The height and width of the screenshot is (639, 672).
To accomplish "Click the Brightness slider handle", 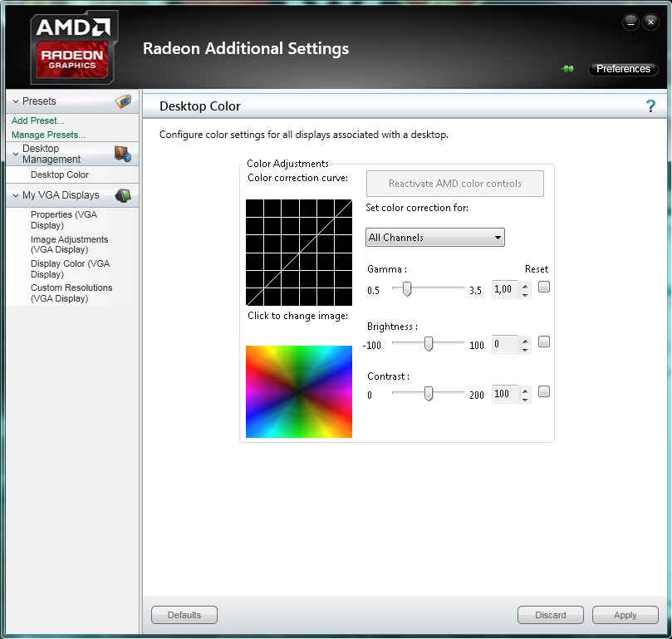I will (x=429, y=343).
